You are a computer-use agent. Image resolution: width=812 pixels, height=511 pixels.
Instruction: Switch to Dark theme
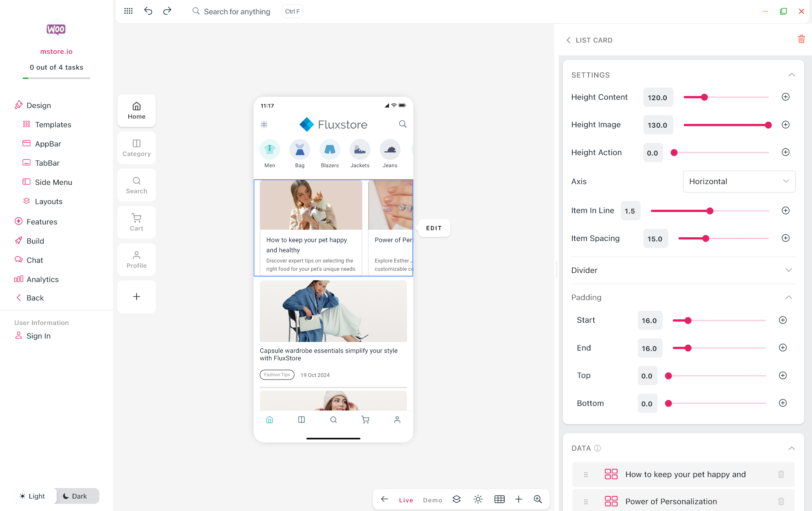point(75,496)
